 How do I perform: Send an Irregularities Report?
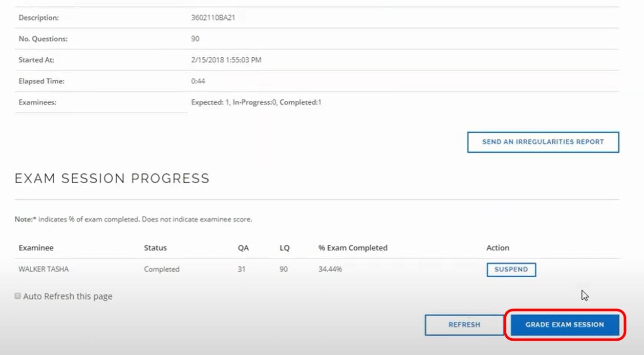tap(543, 142)
